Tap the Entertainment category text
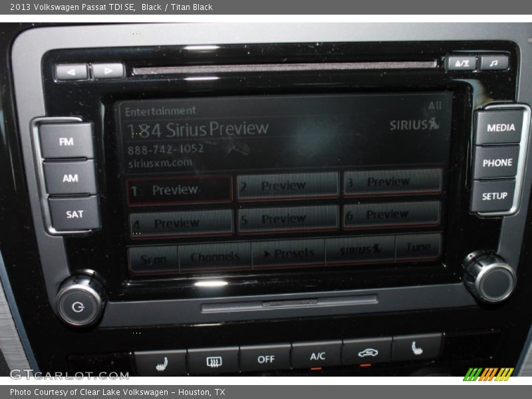The height and width of the screenshot is (399, 532). [160, 111]
